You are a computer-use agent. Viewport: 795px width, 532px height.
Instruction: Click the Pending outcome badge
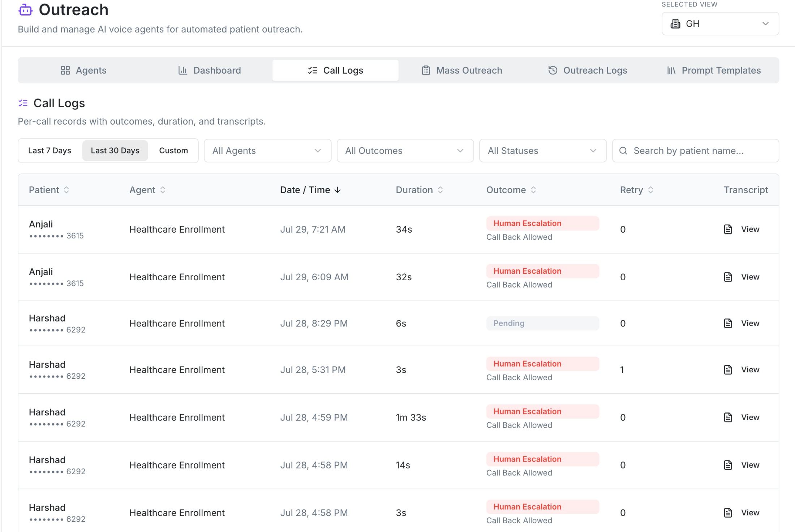[x=542, y=323]
